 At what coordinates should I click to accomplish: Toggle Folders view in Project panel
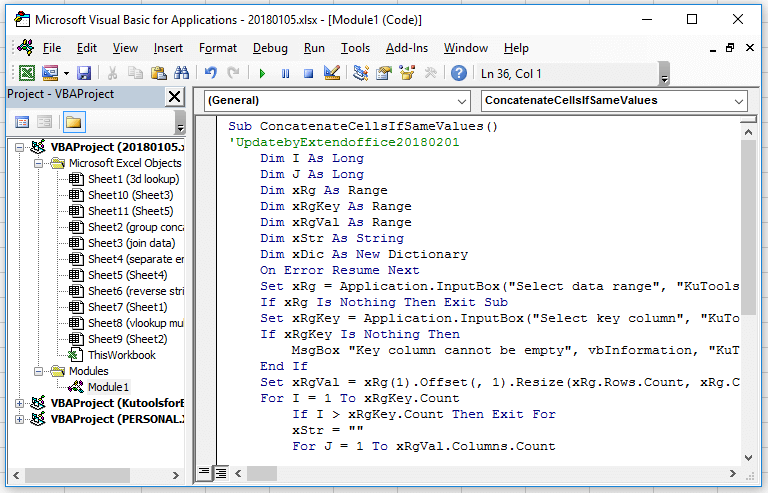coord(74,122)
